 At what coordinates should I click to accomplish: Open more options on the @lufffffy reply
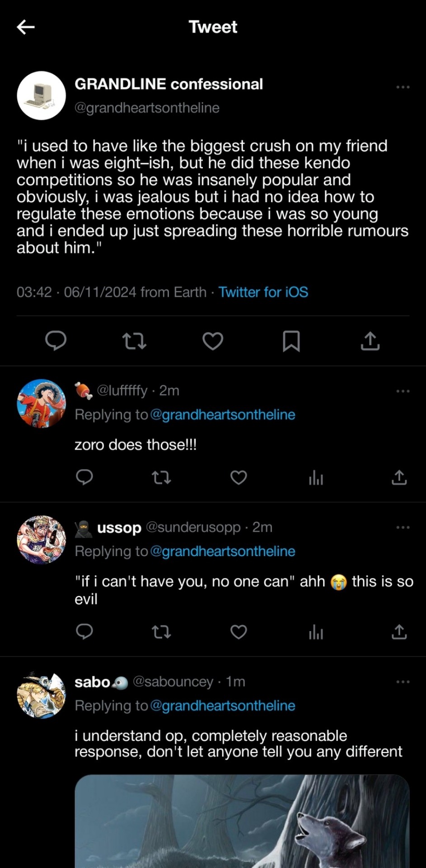[403, 391]
